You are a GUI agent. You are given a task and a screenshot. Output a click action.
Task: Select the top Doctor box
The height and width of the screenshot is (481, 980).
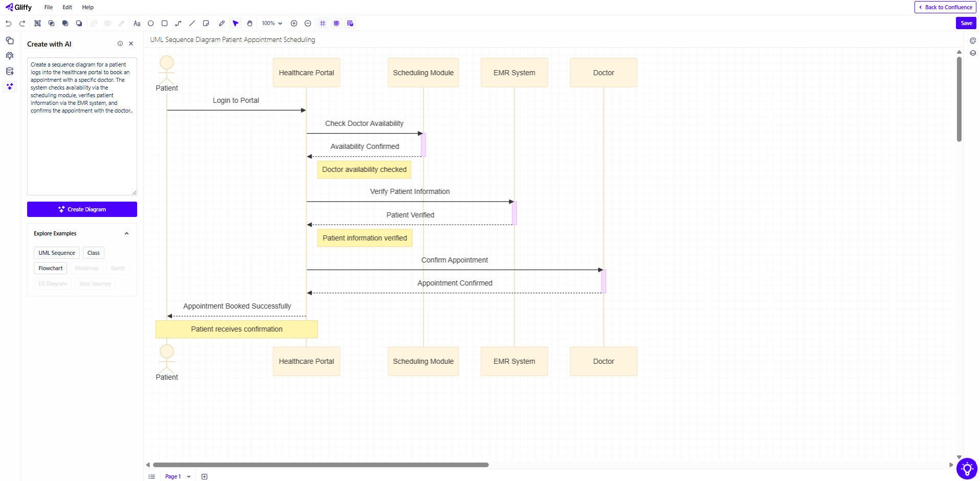tap(604, 73)
